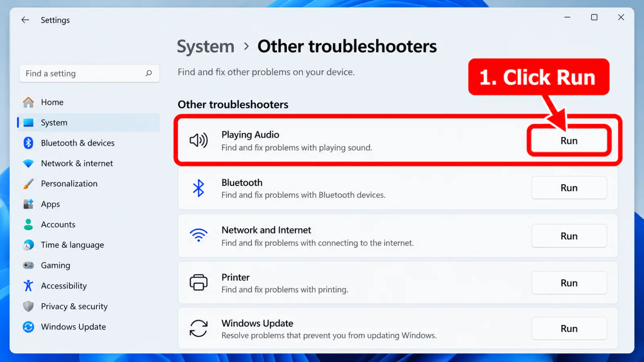Focus the Find a setting search box
The width and height of the screenshot is (644, 362).
[x=89, y=73]
